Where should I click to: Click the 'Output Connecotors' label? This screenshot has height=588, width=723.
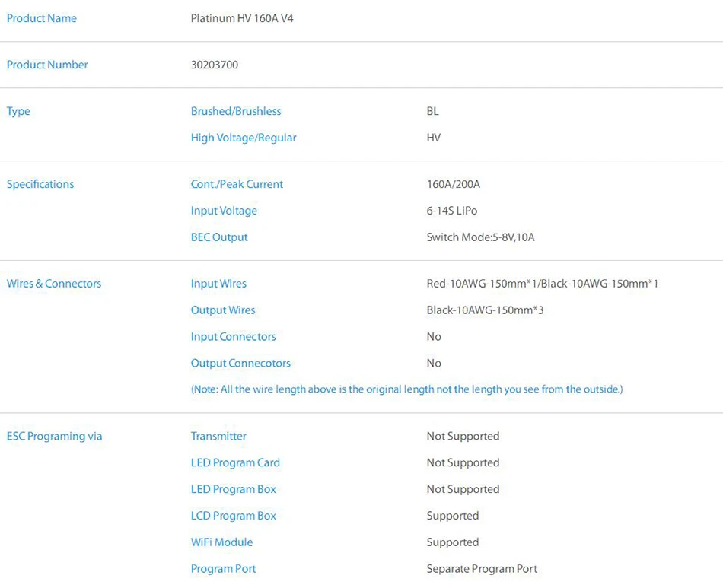click(x=240, y=364)
